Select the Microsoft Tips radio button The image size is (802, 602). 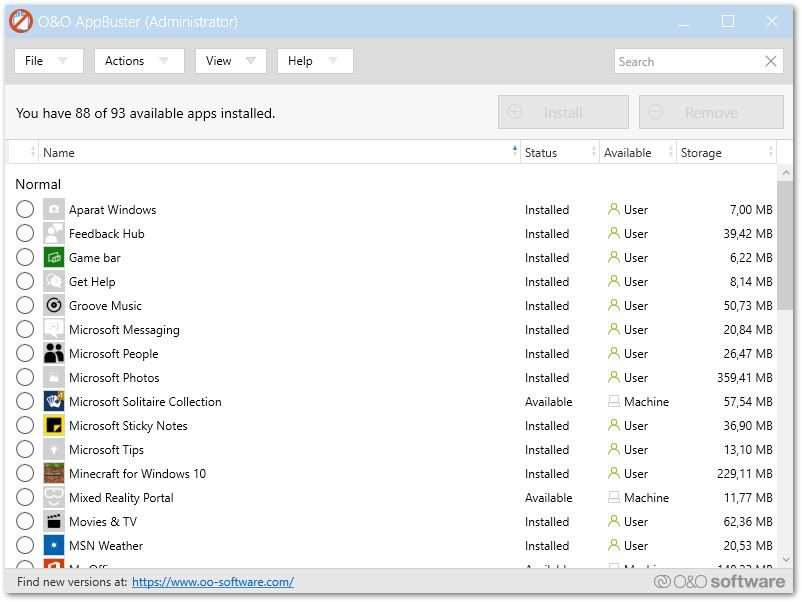[25, 450]
